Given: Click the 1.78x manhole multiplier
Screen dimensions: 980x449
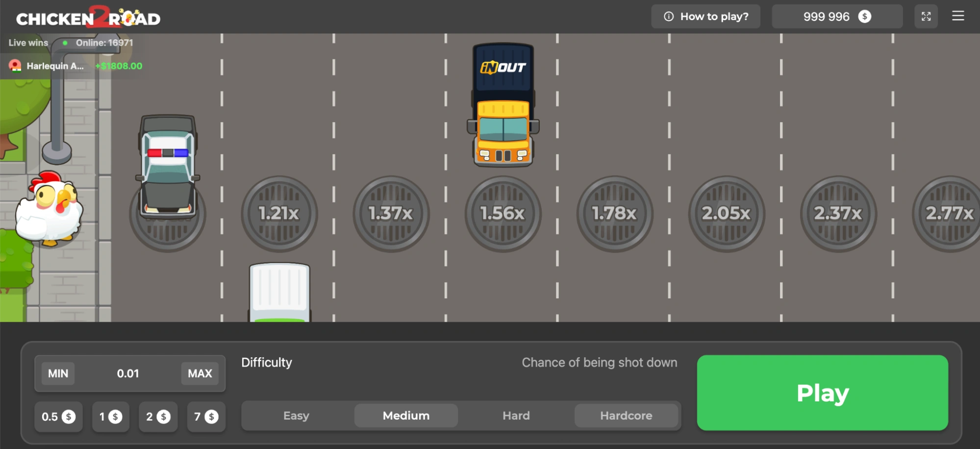Looking at the screenshot, I should 614,214.
